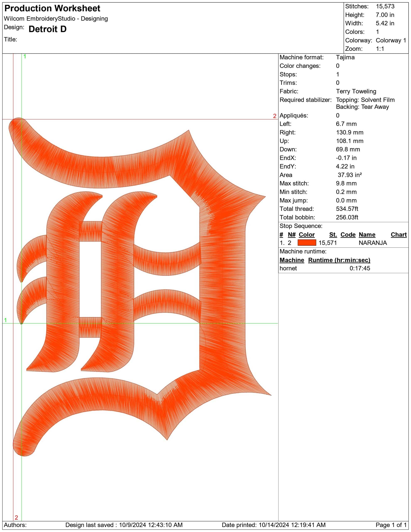Click 'Page 1 of 1' footer text

coord(391,525)
